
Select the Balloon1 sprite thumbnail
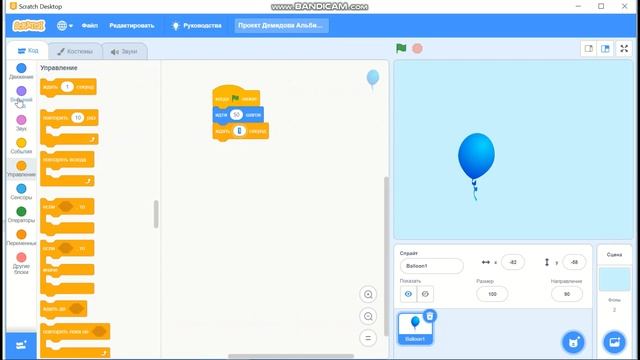(x=415, y=329)
